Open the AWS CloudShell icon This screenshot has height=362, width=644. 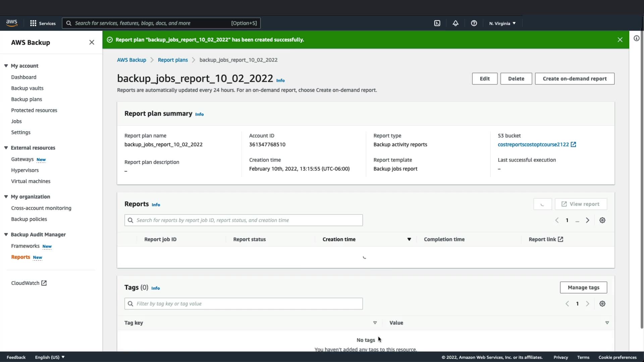(437, 23)
